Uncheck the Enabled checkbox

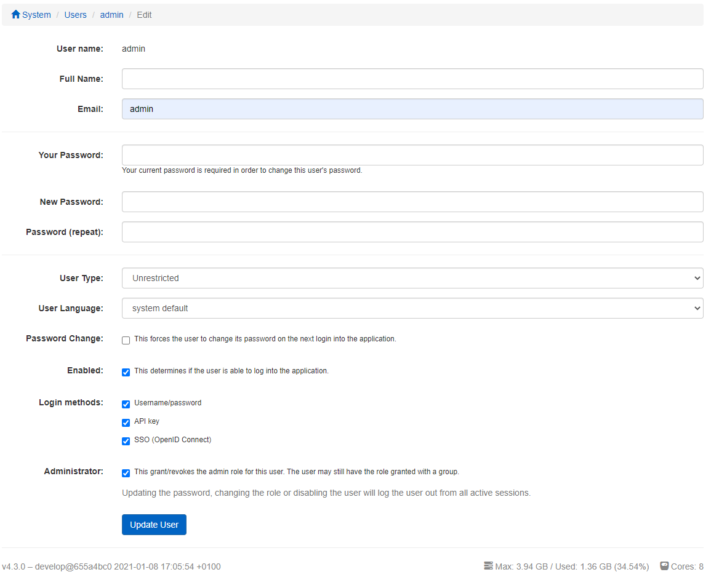coord(126,372)
